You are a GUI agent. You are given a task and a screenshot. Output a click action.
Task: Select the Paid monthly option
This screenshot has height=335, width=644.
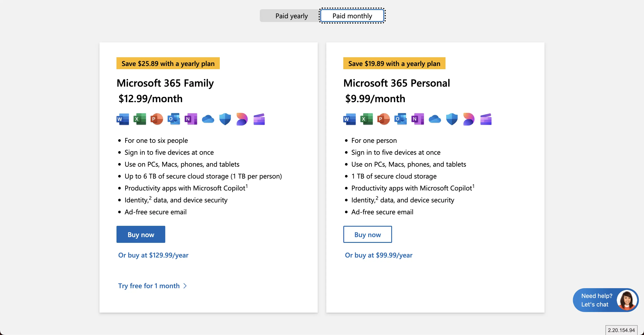352,16
